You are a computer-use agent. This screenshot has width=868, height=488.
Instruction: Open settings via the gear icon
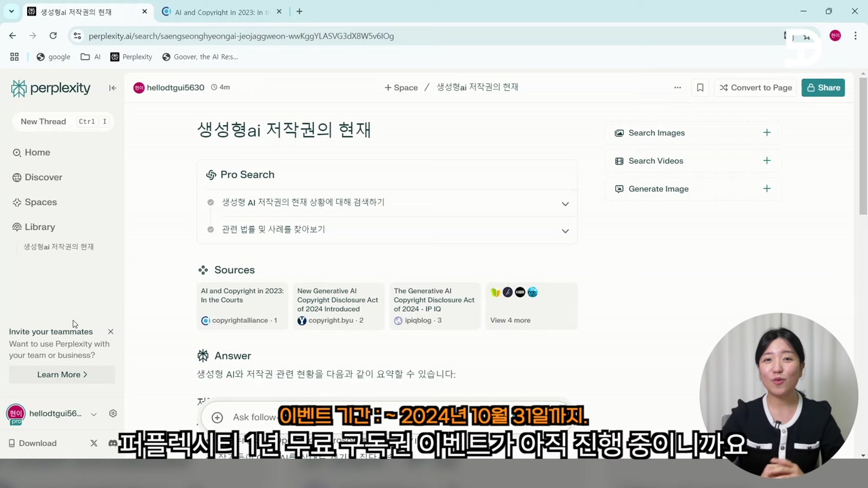(113, 414)
